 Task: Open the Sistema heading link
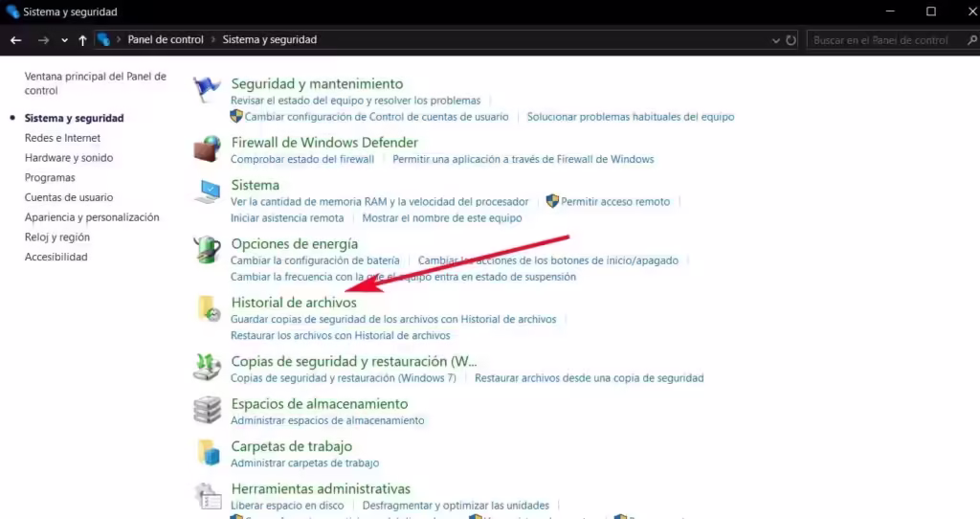point(255,185)
